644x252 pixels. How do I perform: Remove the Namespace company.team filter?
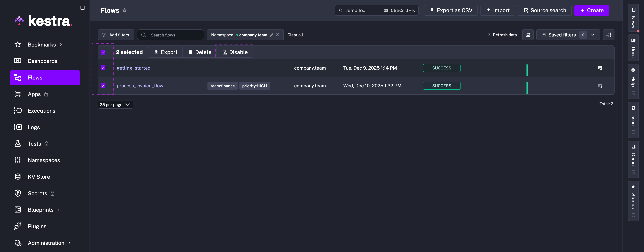278,35
